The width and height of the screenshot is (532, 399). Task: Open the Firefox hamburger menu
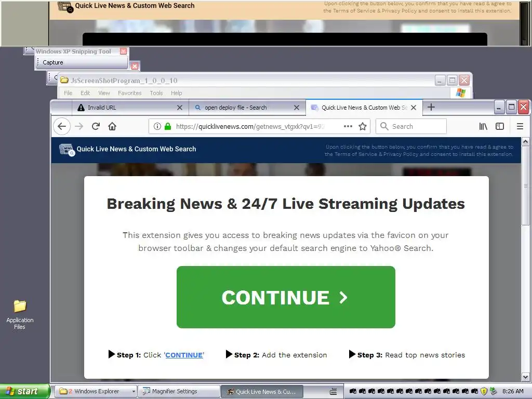point(520,126)
